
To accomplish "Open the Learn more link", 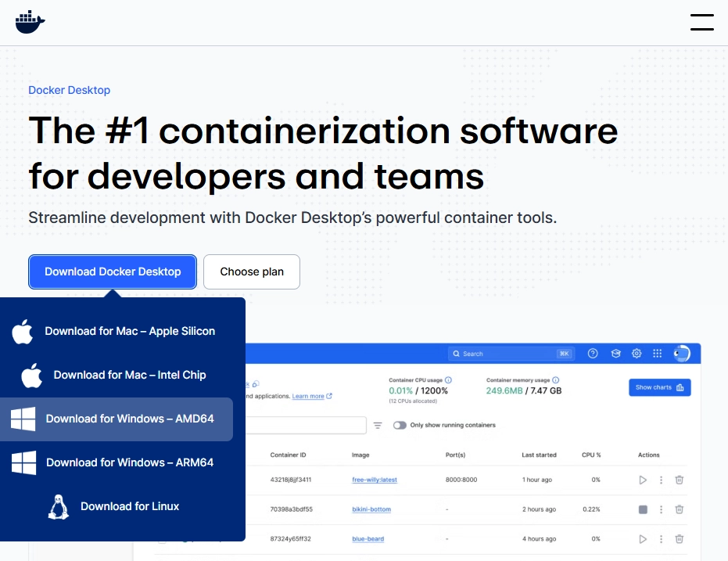I will [312, 396].
